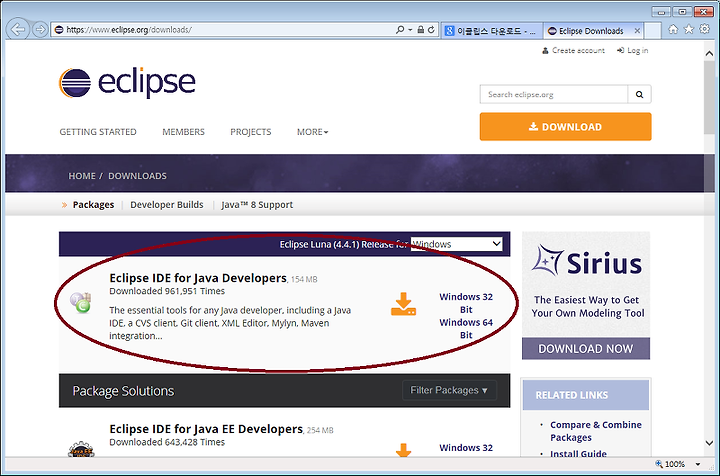Click the Java EE package gear icon
Image resolution: width=720 pixels, height=476 pixels.
[81, 449]
